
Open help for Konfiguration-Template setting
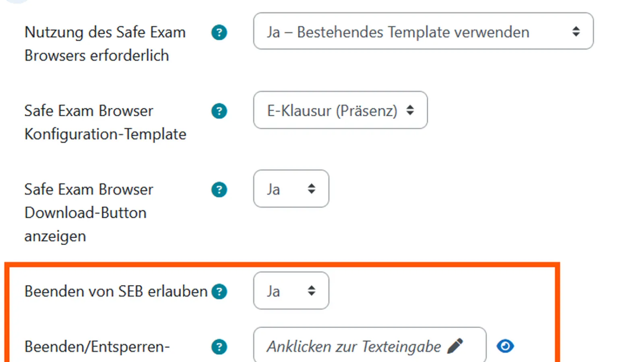(x=219, y=111)
